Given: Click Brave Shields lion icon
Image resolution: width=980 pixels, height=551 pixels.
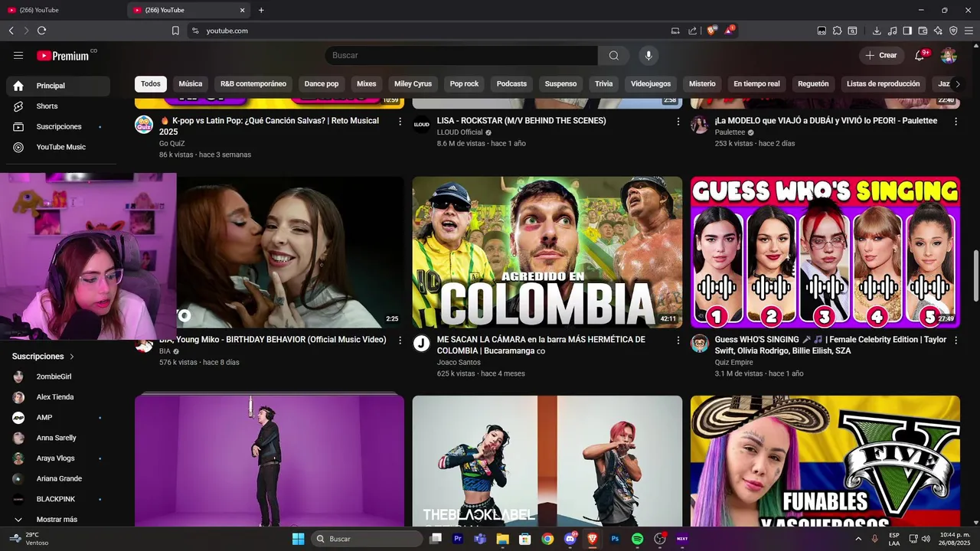Looking at the screenshot, I should pyautogui.click(x=712, y=31).
